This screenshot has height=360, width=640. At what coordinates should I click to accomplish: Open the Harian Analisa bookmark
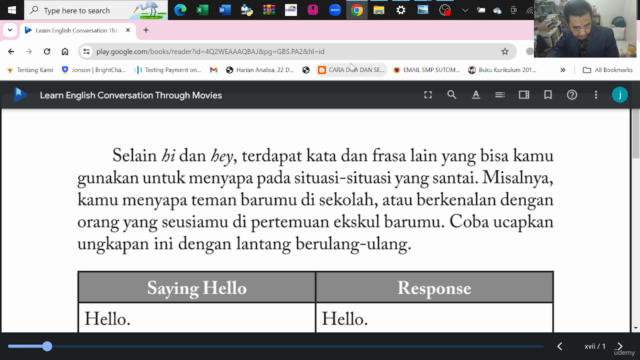coord(260,70)
